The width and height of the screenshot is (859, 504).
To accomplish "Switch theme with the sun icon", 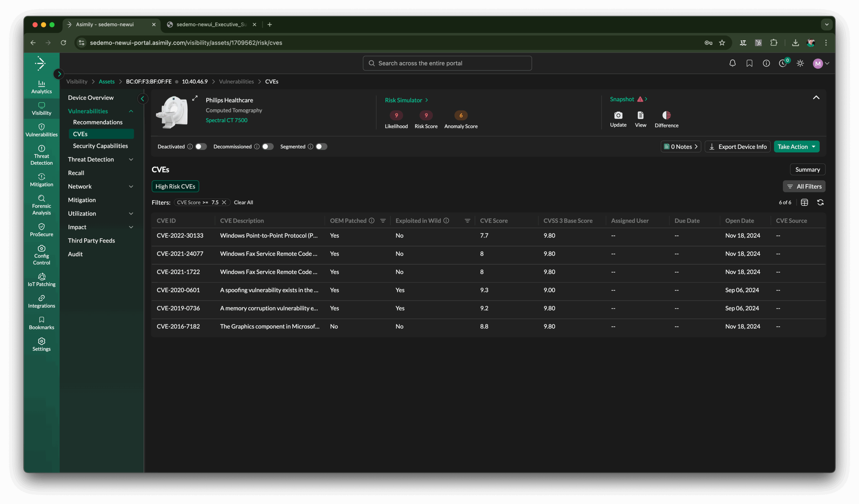I will pyautogui.click(x=800, y=63).
